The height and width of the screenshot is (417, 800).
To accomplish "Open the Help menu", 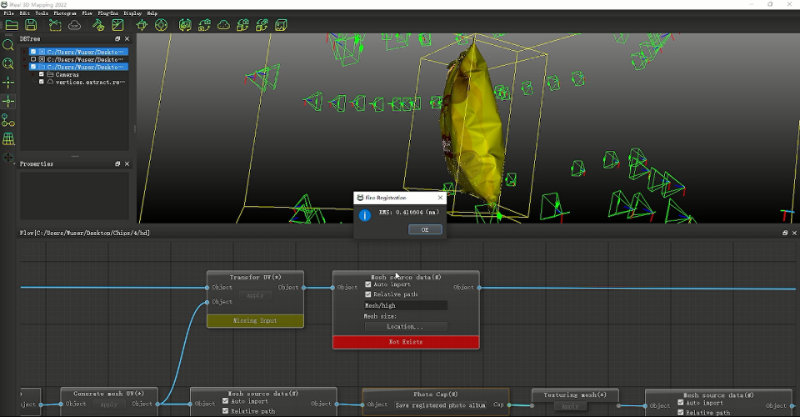I will pyautogui.click(x=152, y=13).
